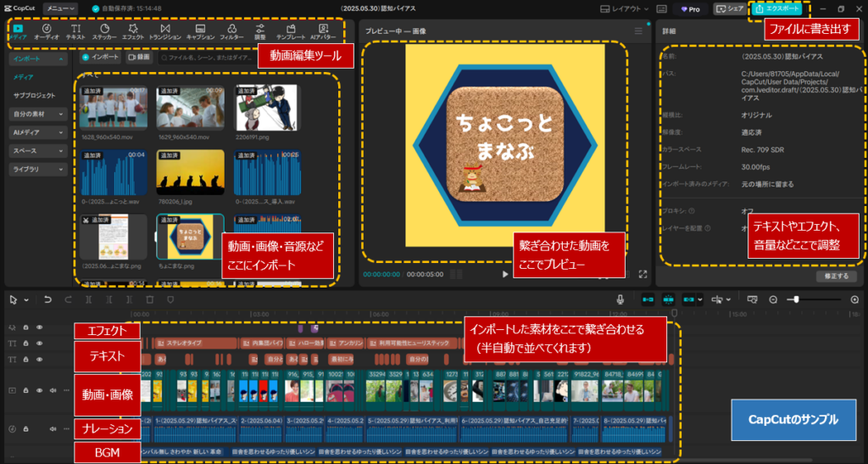868x464 pixels.
Task: Click the エクスポート export button
Action: tap(776, 8)
